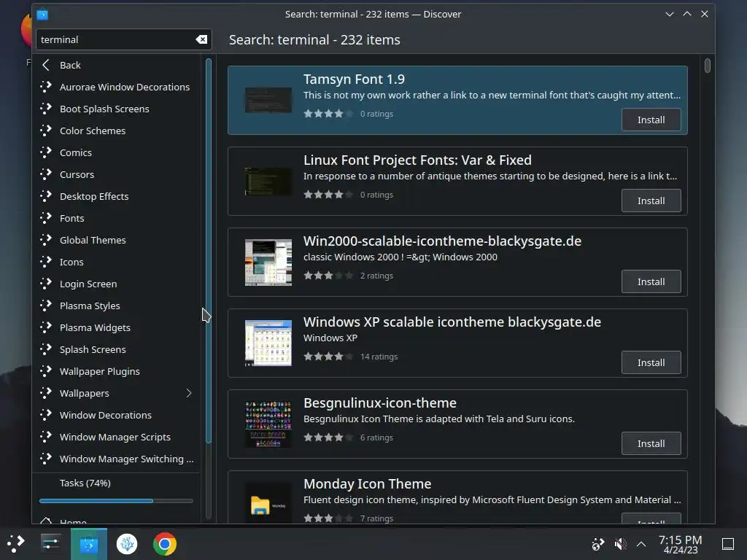Screen dimensions: 747x560
Task: Open the Tamsyn Font thumbnail
Action: click(268, 100)
